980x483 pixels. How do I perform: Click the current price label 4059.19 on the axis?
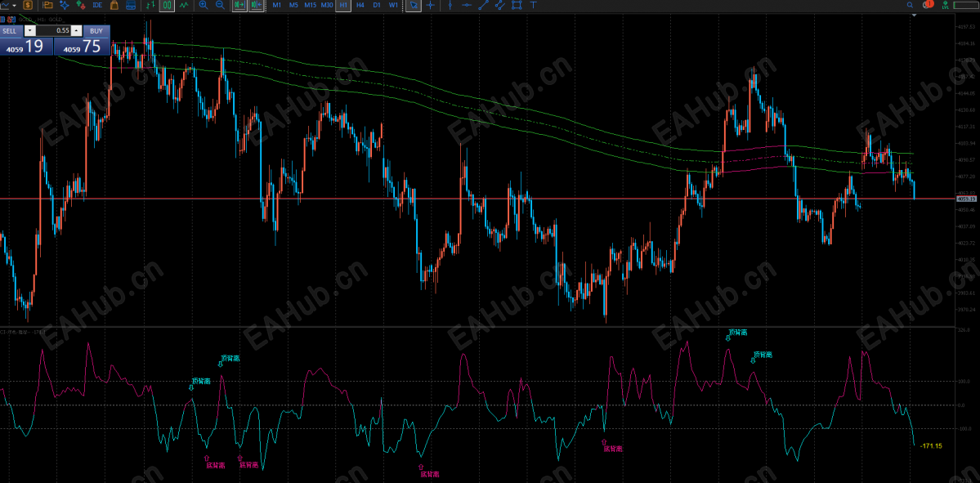(967, 199)
